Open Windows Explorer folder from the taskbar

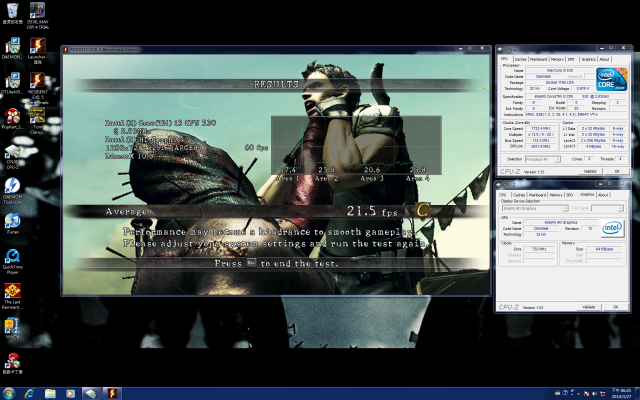pos(50,393)
